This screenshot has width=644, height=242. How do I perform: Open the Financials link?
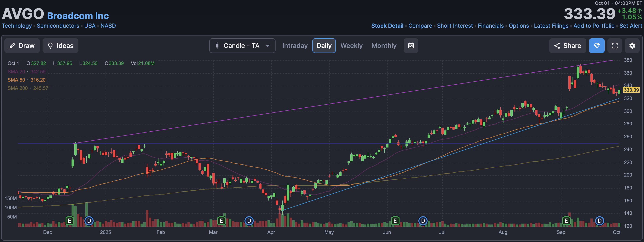(x=491, y=26)
